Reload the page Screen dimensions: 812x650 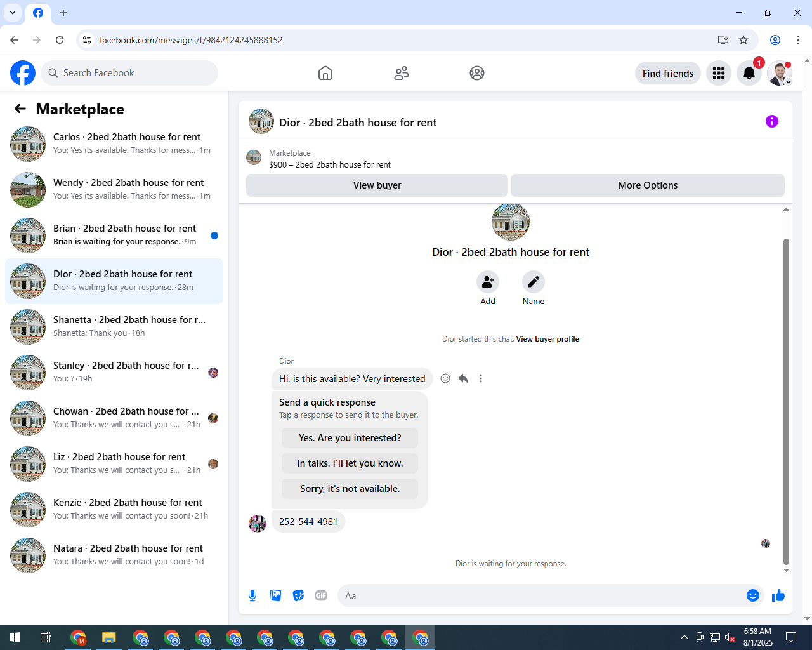60,40
